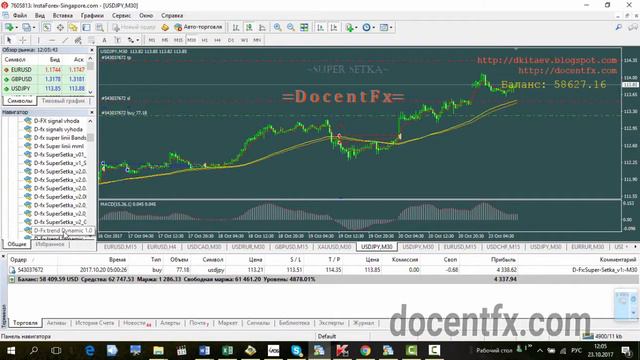The image size is (640, 360).
Task: Toggle the Авто-торговля button
Action: click(198, 27)
